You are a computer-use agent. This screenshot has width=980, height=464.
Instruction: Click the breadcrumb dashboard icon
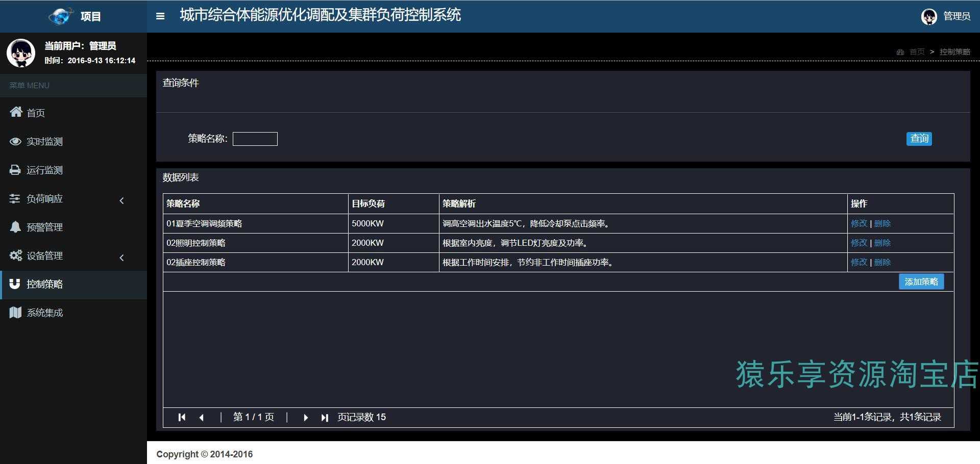pos(900,52)
